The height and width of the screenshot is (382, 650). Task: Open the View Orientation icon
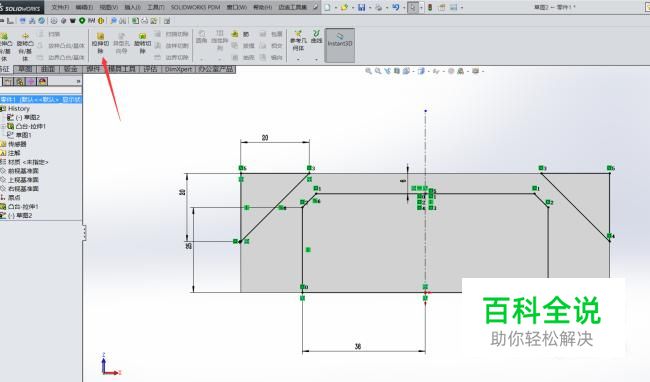click(406, 71)
